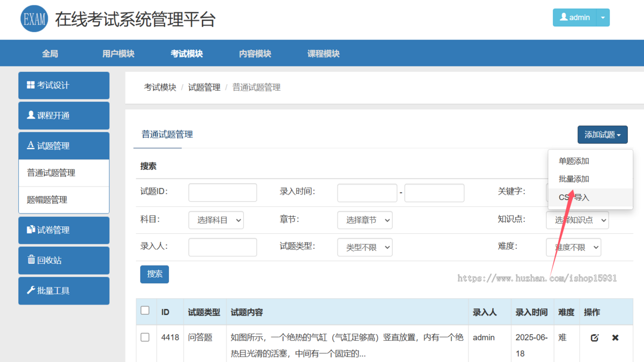Screen dimensions: 644x362
Task: Select 批量添加 from the menu
Action: pos(574,179)
